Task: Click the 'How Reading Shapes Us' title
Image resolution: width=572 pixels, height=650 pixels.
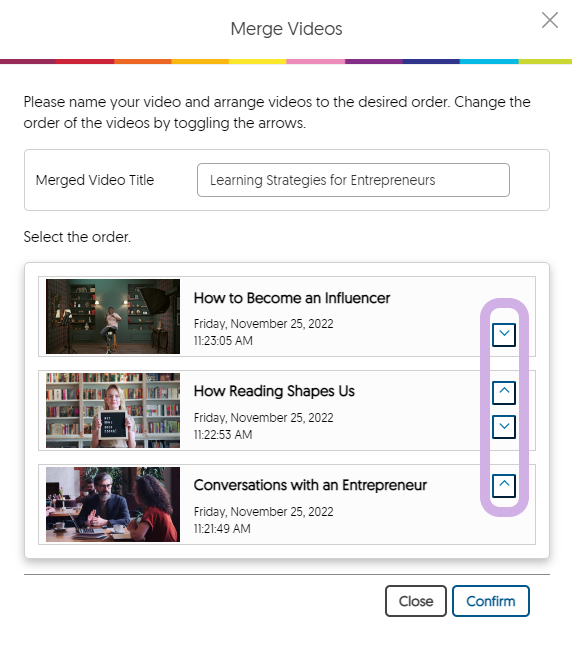Action: coord(274,391)
